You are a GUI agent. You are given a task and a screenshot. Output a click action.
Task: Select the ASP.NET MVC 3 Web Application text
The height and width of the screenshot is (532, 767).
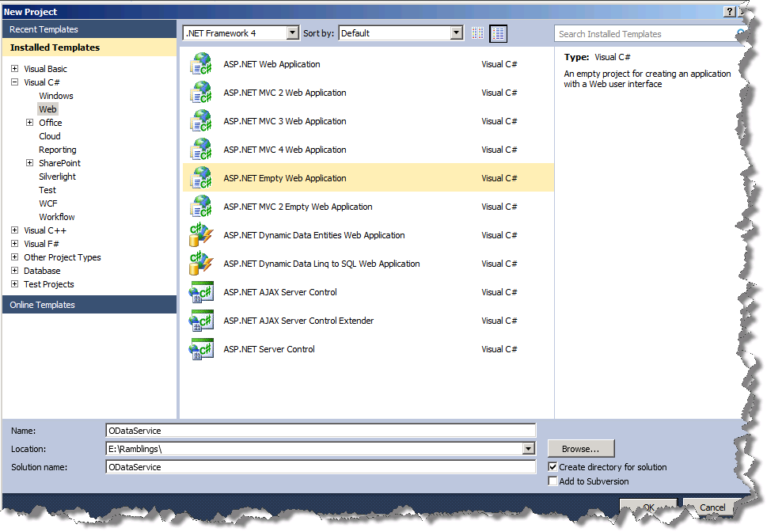285,121
